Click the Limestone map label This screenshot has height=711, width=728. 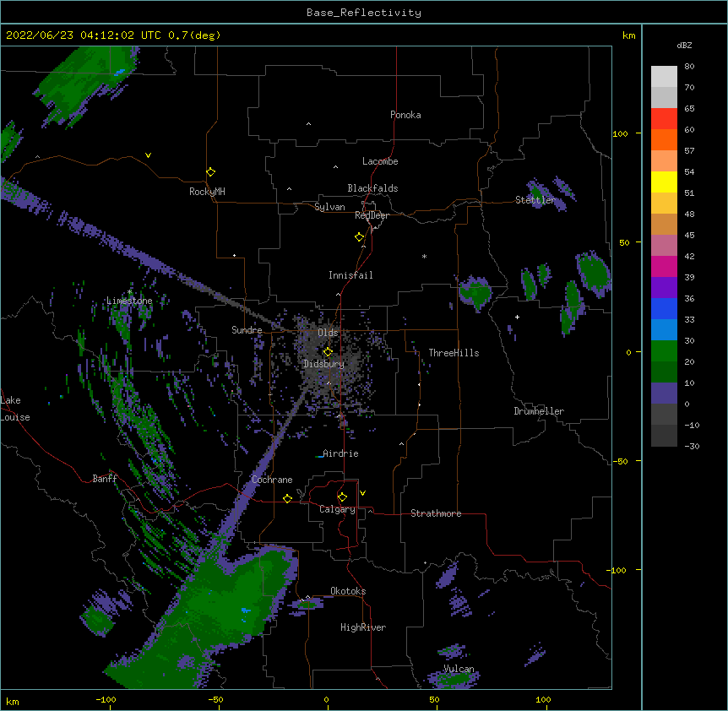129,301
